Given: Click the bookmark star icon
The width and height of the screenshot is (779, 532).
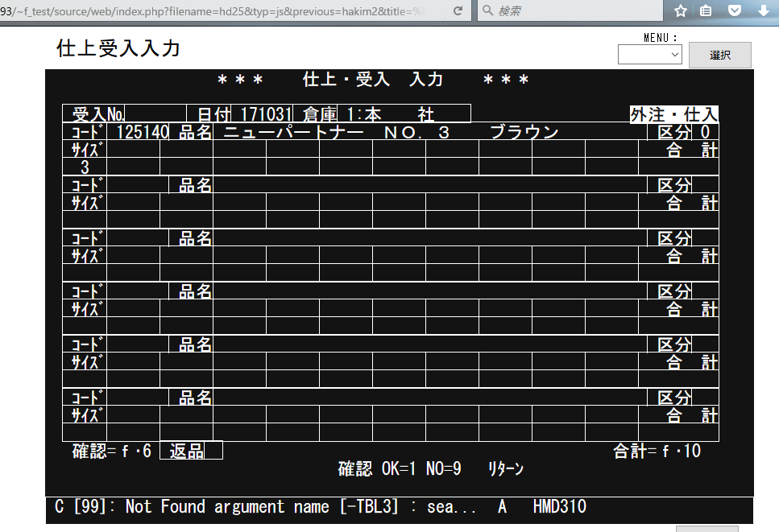Looking at the screenshot, I should click(681, 11).
